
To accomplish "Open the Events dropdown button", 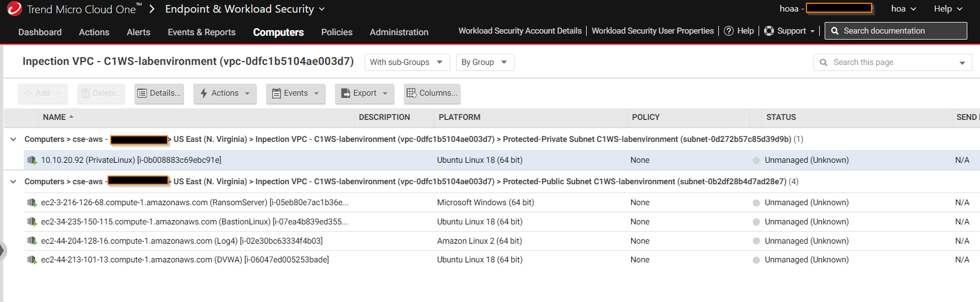I will (296, 94).
